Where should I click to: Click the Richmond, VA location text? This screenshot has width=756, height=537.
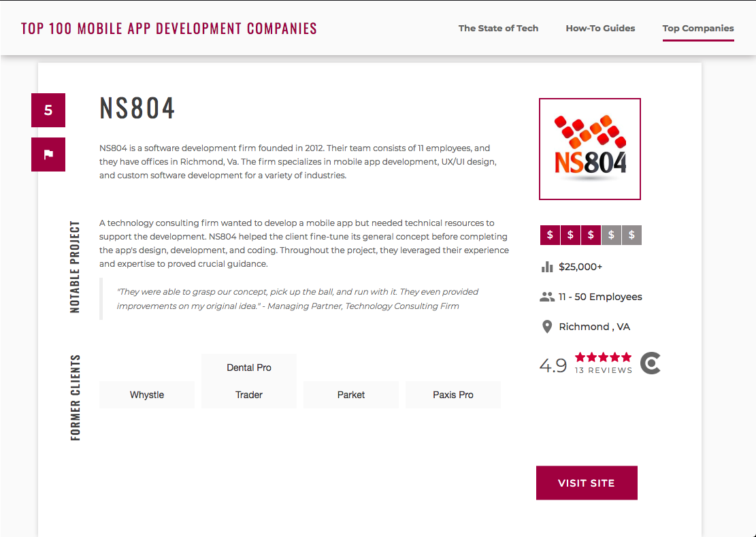point(595,327)
